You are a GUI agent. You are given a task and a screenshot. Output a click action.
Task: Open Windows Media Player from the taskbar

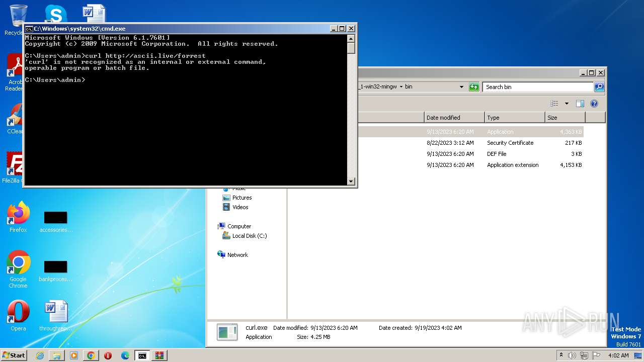pos(74,355)
